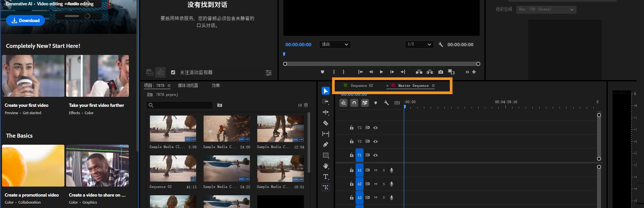Click the Download button
This screenshot has width=644, height=208.
(25, 20)
